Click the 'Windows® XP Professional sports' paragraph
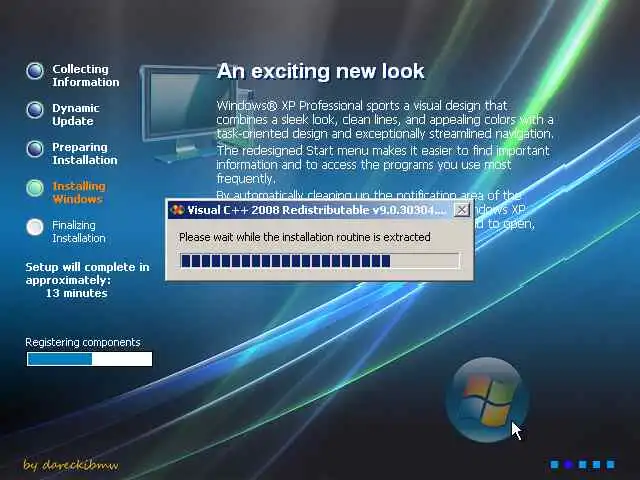This screenshot has height=480, width=640. click(385, 120)
